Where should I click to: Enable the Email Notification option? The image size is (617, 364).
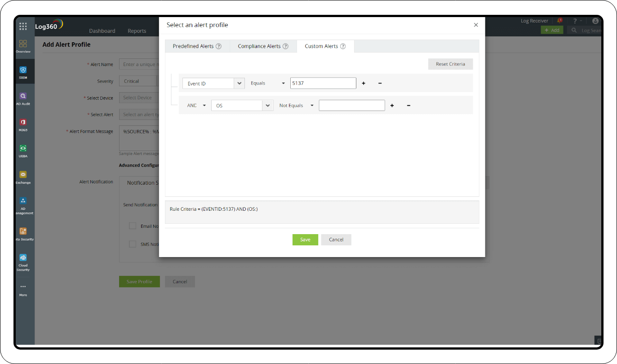133,226
